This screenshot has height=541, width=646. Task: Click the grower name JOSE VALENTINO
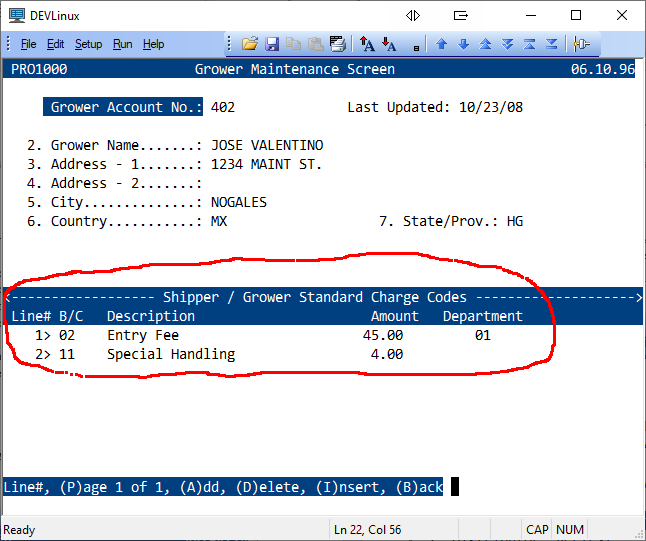pos(267,145)
